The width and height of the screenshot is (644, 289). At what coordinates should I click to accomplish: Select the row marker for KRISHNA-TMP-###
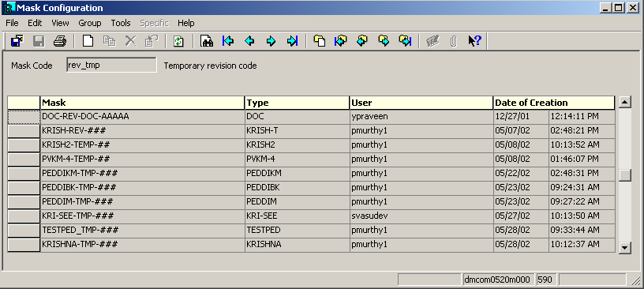pos(24,245)
